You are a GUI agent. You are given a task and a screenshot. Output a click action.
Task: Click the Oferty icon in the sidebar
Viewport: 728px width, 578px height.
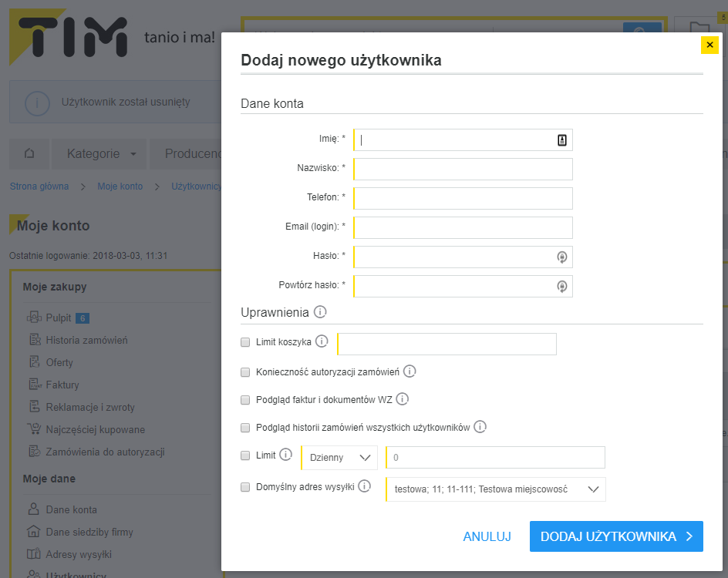pyautogui.click(x=35, y=362)
